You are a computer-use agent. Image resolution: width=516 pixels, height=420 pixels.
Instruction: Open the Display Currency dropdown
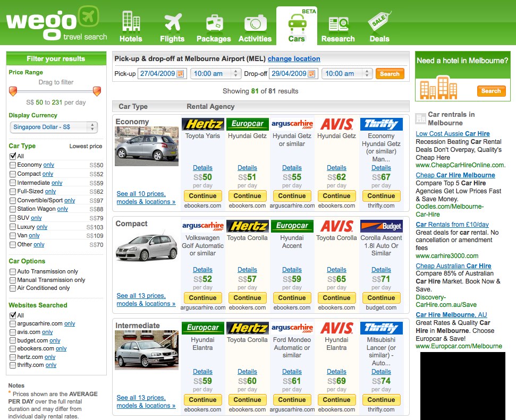pos(54,127)
